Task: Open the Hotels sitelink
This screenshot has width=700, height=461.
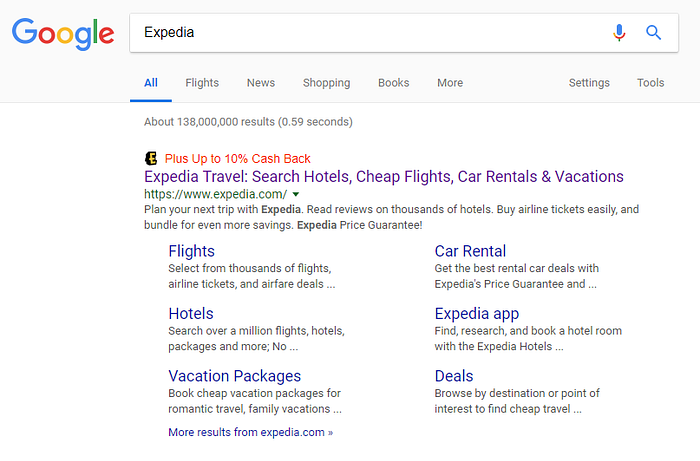Action: tap(191, 314)
